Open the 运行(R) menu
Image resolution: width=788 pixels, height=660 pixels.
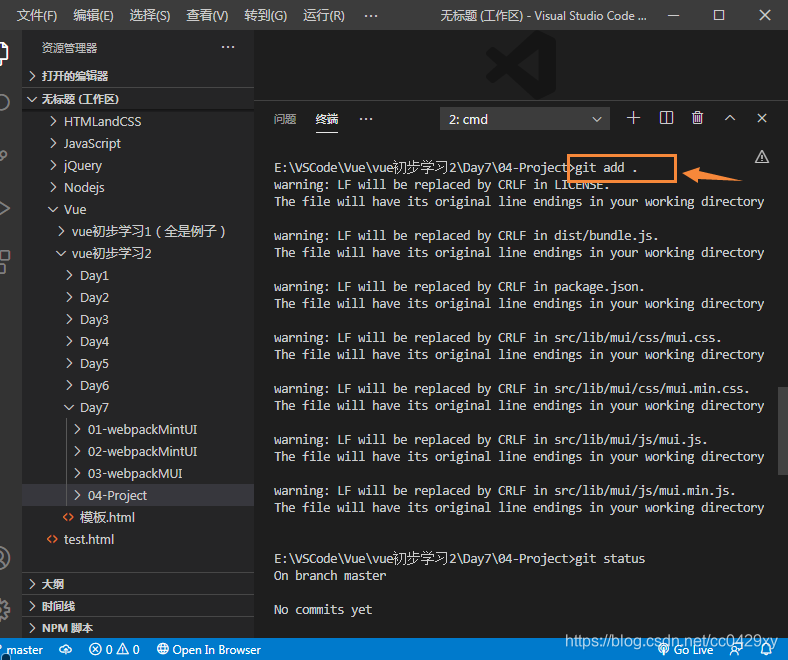tap(324, 16)
